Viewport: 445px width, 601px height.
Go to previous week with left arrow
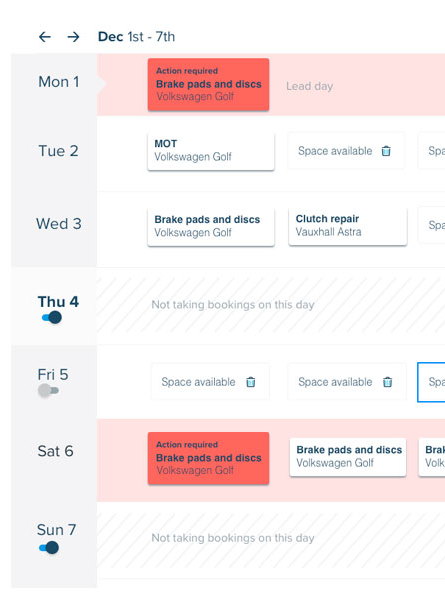coord(45,37)
